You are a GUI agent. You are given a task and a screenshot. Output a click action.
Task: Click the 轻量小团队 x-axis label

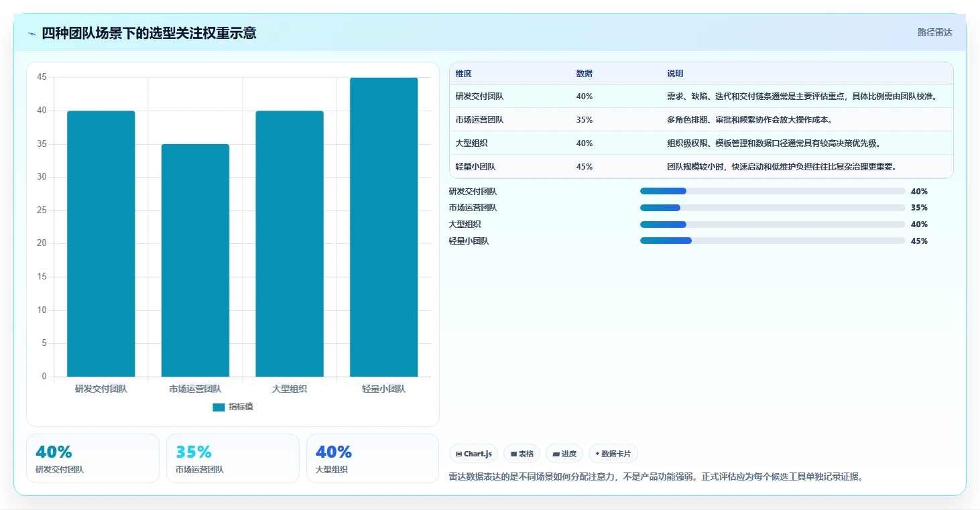click(x=383, y=389)
